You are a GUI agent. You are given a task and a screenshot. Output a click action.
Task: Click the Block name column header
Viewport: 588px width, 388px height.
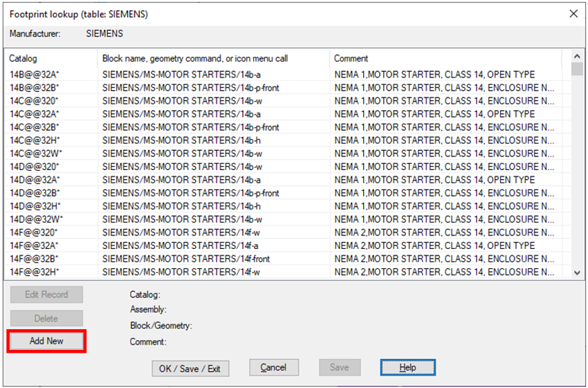[213, 59]
